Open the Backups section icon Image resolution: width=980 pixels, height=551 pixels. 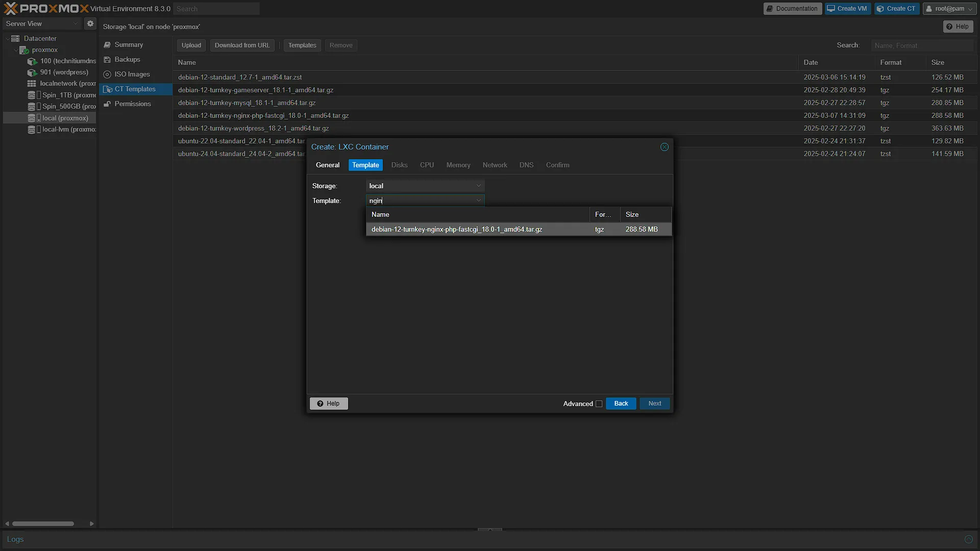[107, 60]
